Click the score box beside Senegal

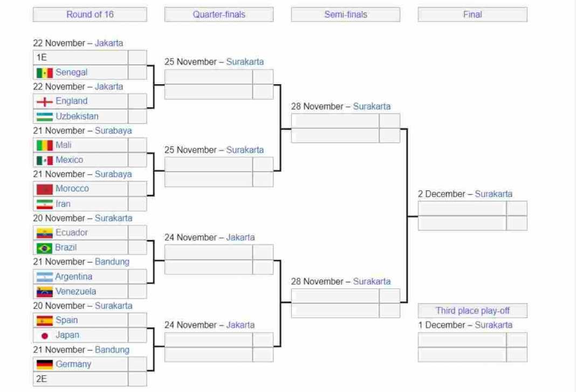[137, 72]
